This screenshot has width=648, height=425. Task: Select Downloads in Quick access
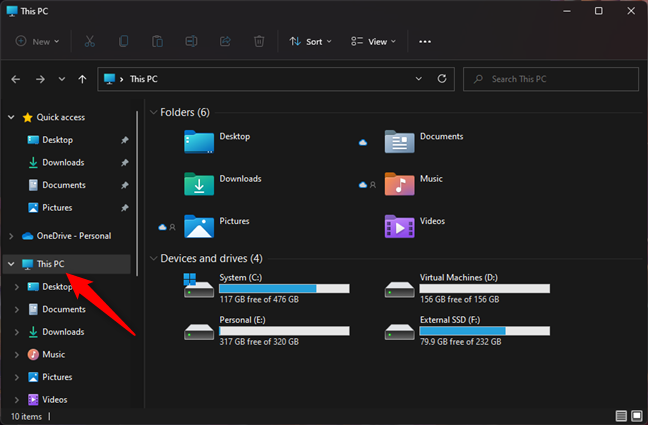[63, 163]
